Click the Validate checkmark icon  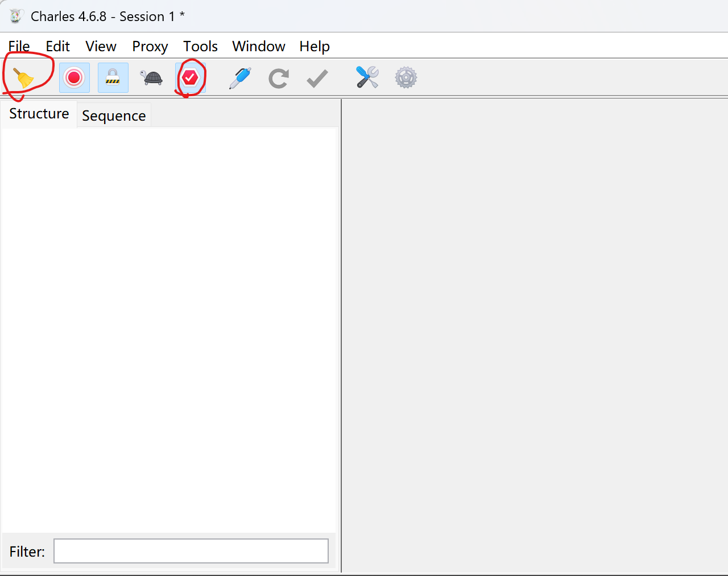317,78
